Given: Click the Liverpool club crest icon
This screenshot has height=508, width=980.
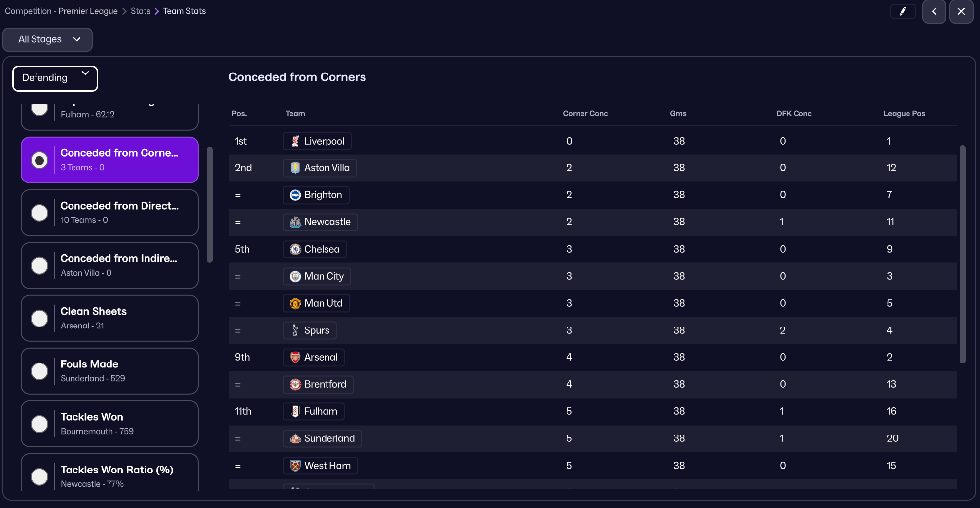Looking at the screenshot, I should (x=295, y=141).
